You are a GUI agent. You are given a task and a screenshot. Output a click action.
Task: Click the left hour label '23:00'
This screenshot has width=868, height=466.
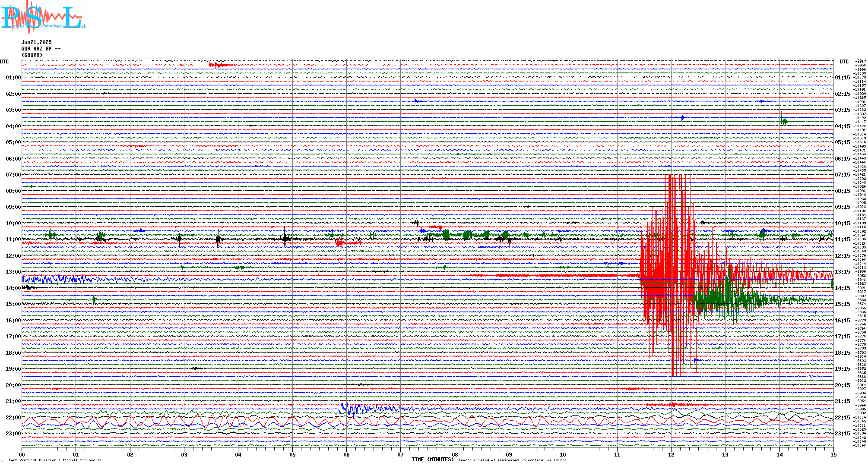tap(13, 434)
